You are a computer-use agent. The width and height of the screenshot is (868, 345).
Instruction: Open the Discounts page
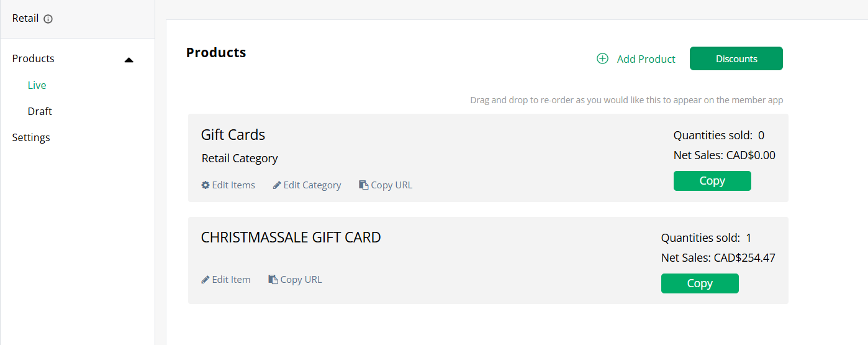736,58
